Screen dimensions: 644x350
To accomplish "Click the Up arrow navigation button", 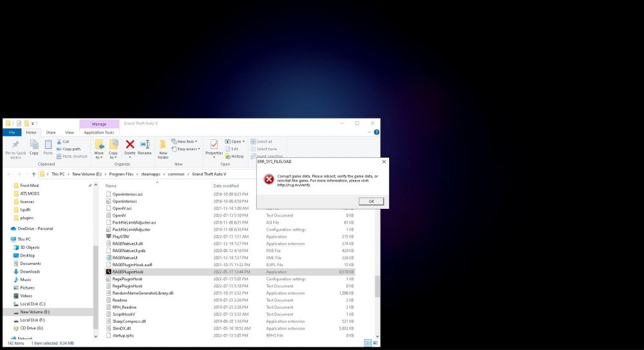I will click(x=33, y=174).
